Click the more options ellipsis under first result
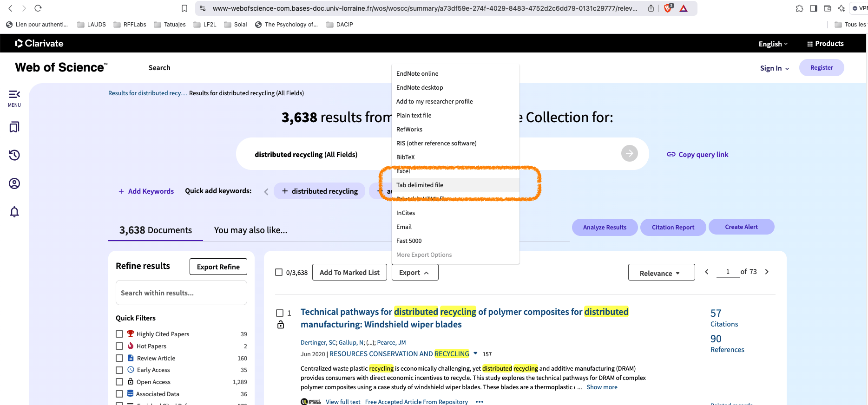The width and height of the screenshot is (868, 405). click(x=480, y=402)
